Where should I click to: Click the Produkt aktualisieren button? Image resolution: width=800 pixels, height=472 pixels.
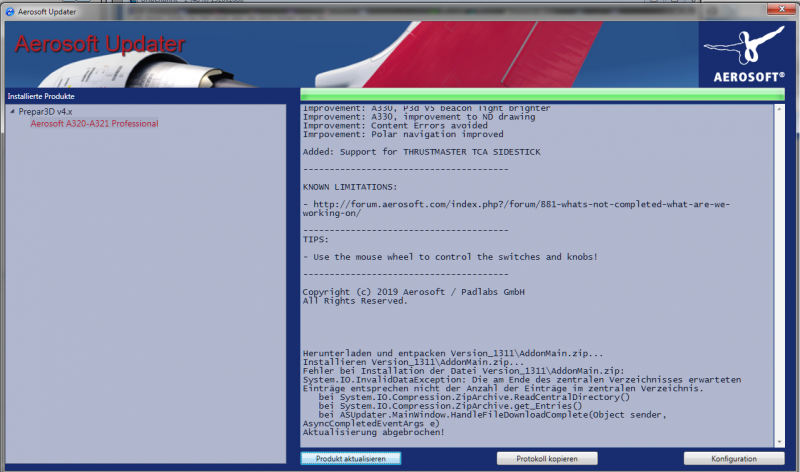351,459
